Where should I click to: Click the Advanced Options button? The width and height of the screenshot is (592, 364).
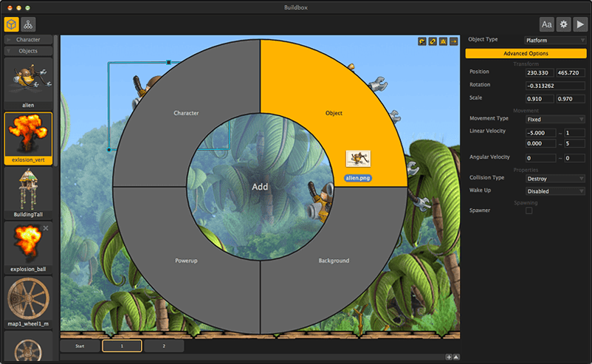tap(526, 53)
